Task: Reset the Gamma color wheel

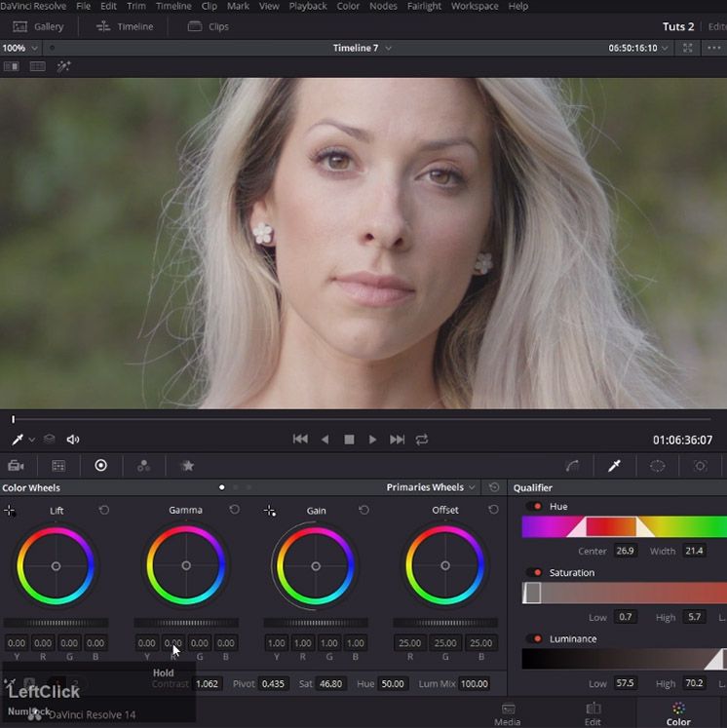Action: point(235,510)
